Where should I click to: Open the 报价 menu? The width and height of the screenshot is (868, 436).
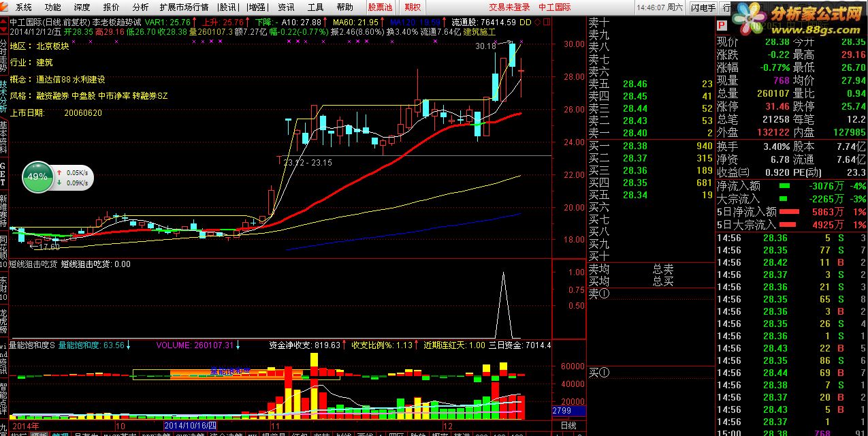click(x=111, y=7)
